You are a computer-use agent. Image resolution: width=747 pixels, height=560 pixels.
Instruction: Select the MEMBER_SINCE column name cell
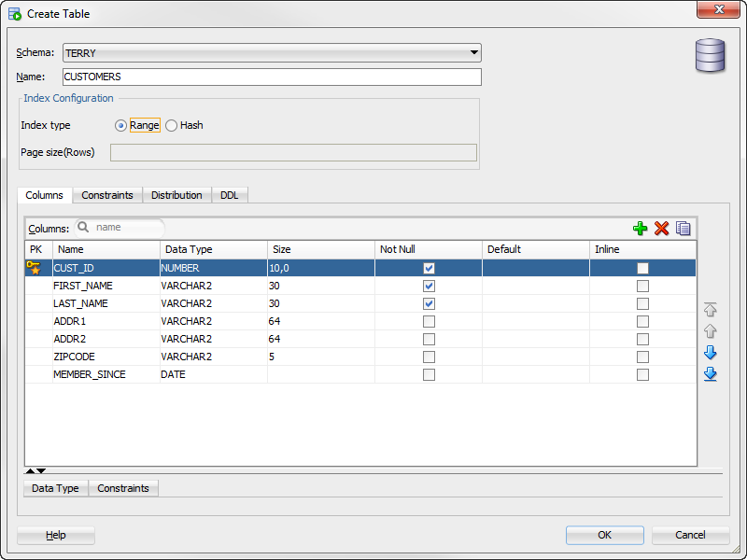(106, 375)
